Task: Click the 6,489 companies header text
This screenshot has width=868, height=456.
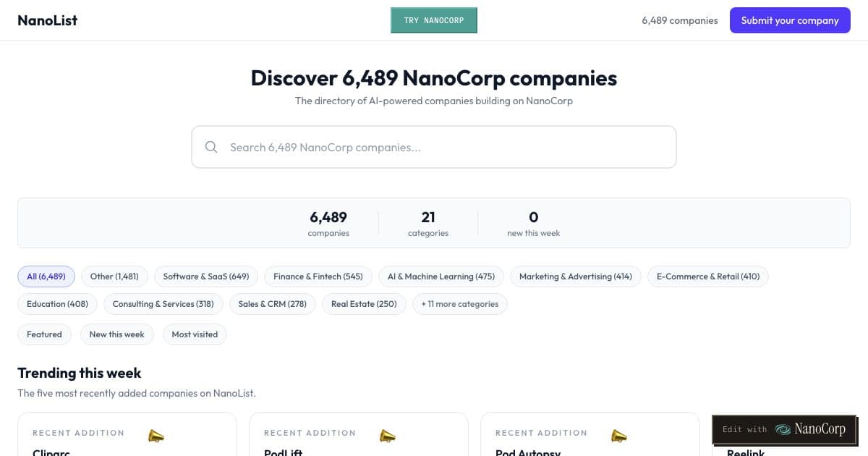Action: [680, 20]
